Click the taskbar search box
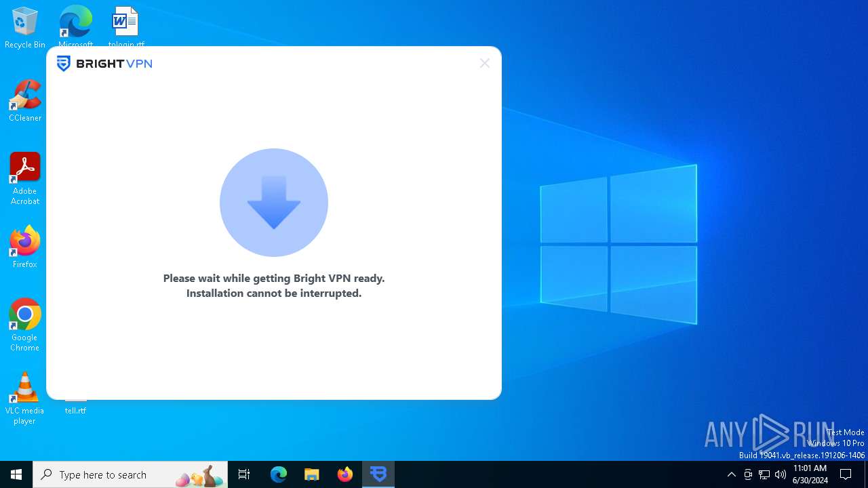This screenshot has width=868, height=488. [x=131, y=474]
